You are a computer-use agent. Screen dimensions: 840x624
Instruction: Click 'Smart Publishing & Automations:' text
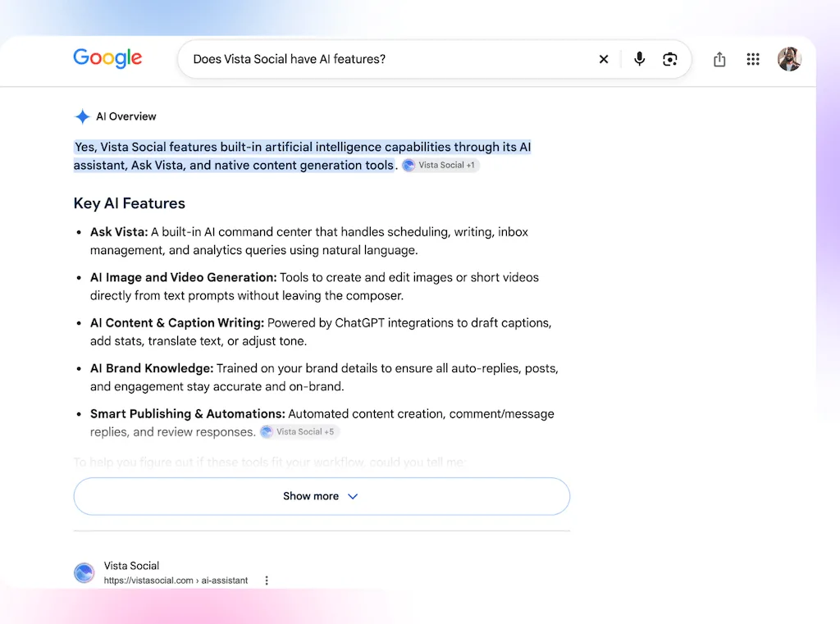(188, 414)
